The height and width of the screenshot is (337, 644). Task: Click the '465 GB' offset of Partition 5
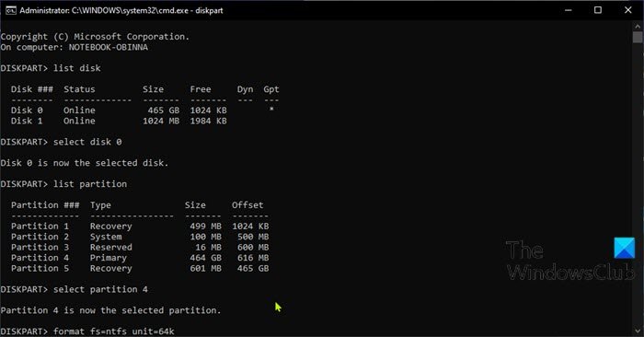(x=253, y=268)
